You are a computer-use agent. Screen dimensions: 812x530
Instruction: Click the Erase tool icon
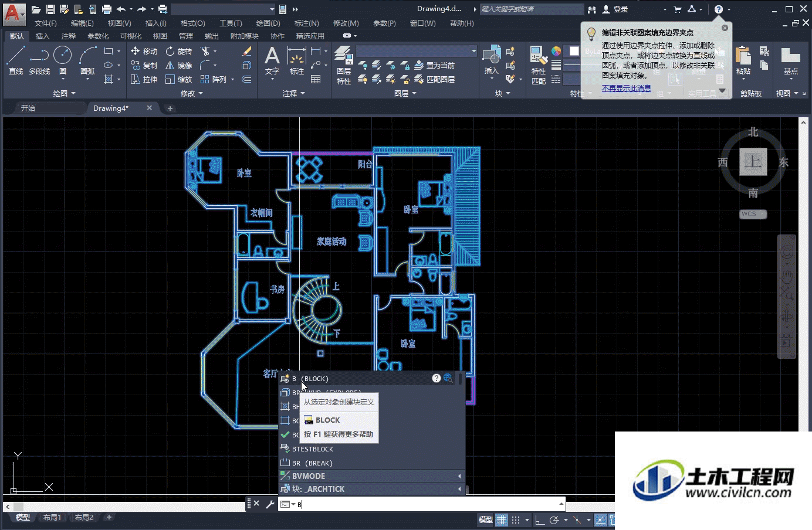pyautogui.click(x=247, y=51)
